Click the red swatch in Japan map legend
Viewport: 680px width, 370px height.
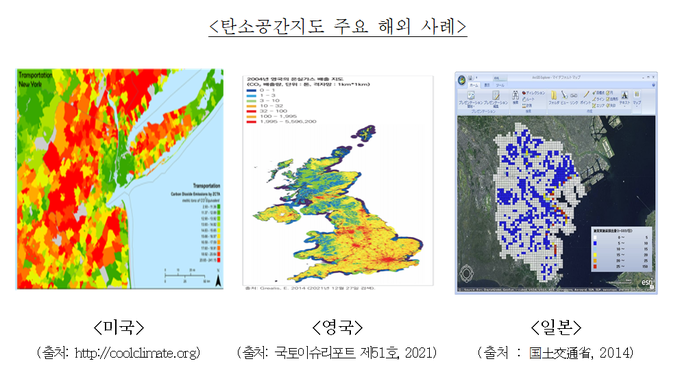click(595, 266)
